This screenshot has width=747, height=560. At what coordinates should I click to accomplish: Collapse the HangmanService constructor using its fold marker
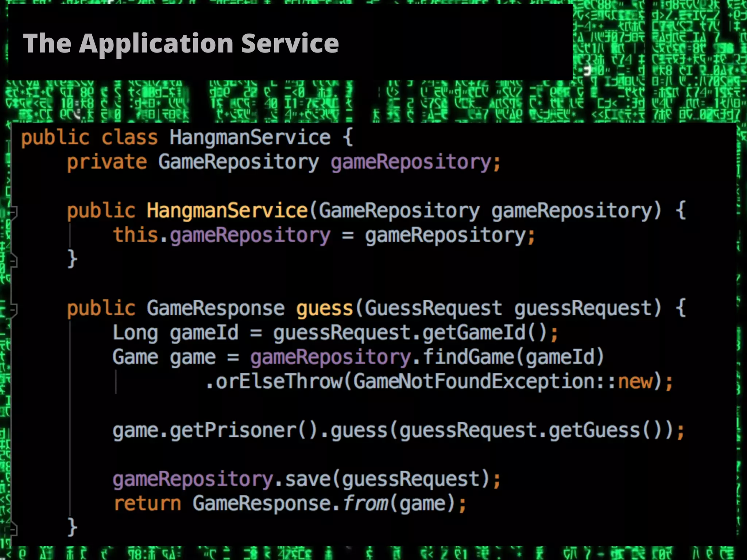(13, 211)
